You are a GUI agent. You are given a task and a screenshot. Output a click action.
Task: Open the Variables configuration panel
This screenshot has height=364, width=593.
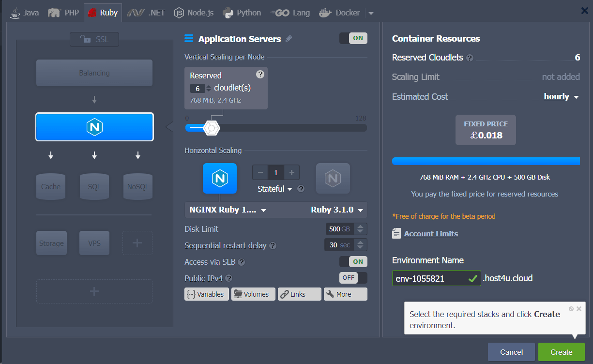coord(206,294)
